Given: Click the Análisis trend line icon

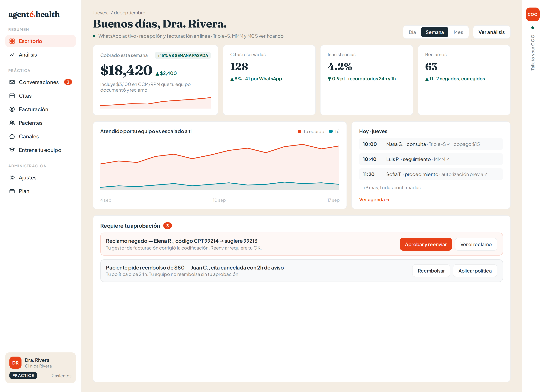Looking at the screenshot, I should (x=12, y=55).
